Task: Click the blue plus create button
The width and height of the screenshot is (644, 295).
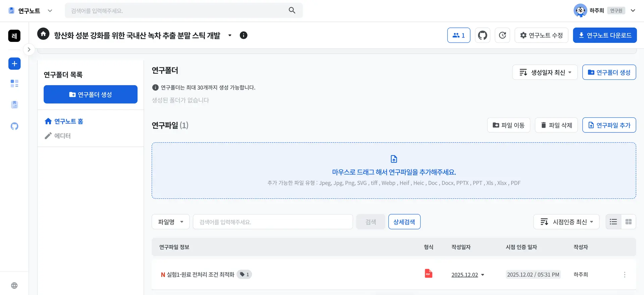Action: [14, 64]
